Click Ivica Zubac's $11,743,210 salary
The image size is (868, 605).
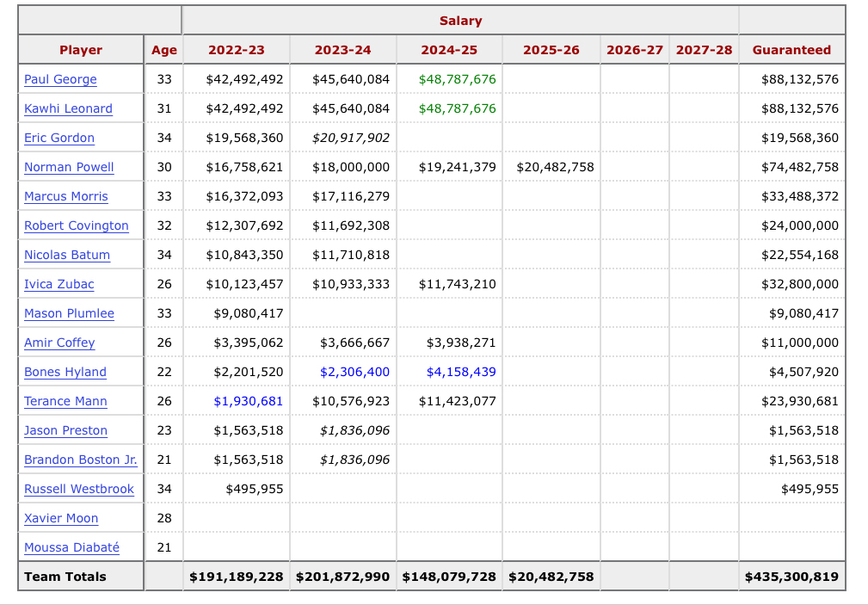click(x=458, y=284)
